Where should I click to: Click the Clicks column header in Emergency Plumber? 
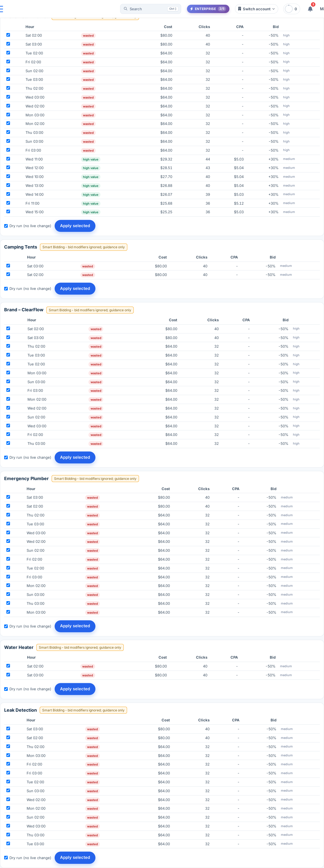click(x=204, y=489)
